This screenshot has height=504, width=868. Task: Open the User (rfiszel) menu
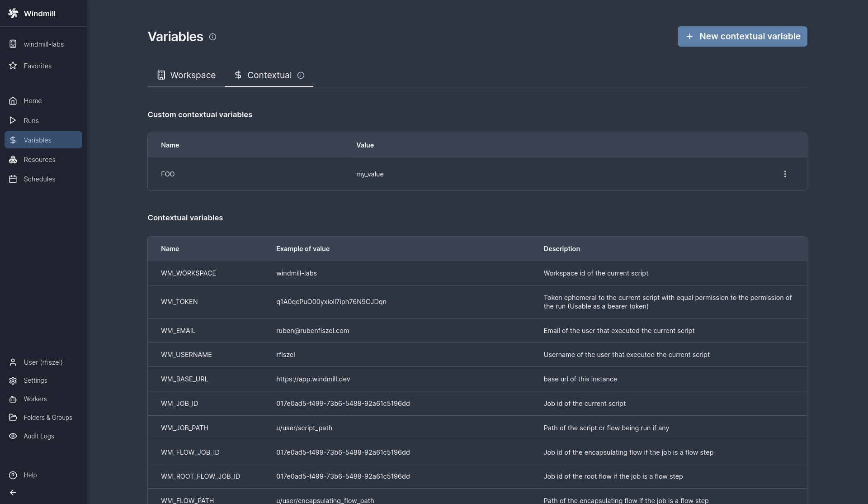[43, 362]
